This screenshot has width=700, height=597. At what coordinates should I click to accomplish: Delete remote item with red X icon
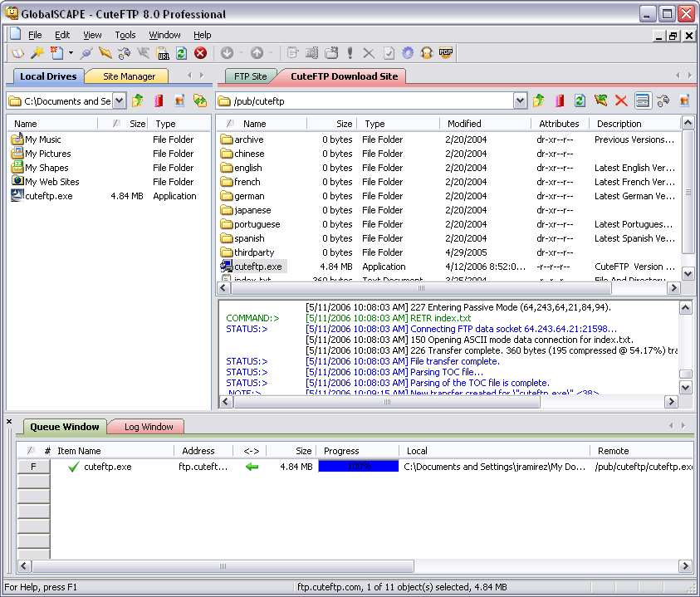click(x=621, y=101)
